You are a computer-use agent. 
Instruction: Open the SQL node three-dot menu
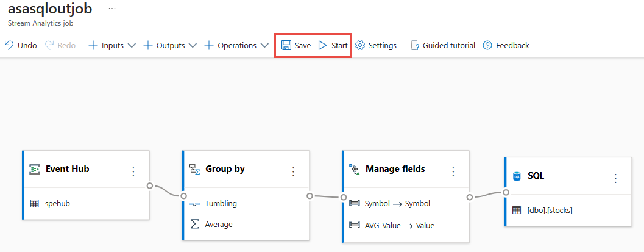click(615, 178)
